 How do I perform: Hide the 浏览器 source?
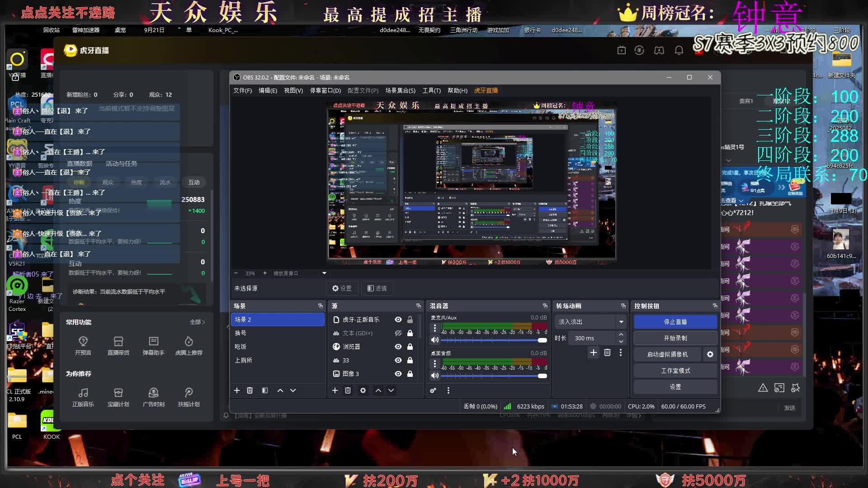(x=398, y=347)
